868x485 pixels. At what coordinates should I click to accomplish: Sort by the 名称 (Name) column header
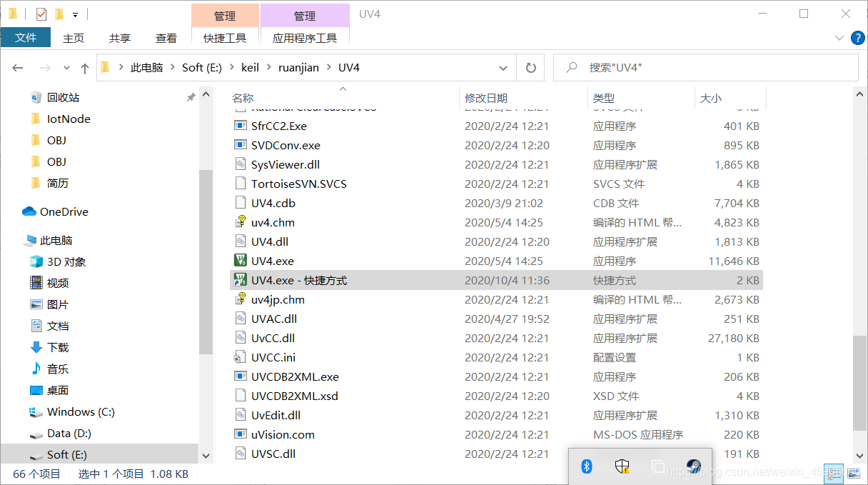(x=243, y=98)
